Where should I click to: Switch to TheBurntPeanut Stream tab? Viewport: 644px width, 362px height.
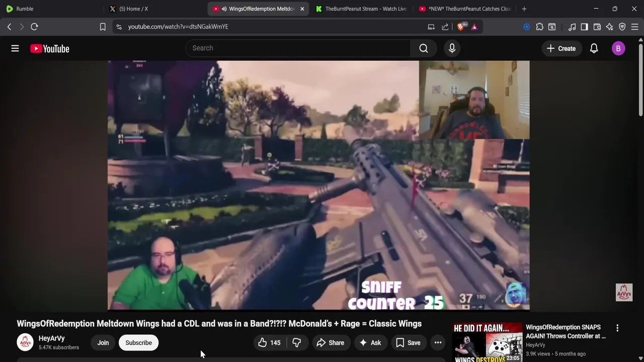coord(361,9)
